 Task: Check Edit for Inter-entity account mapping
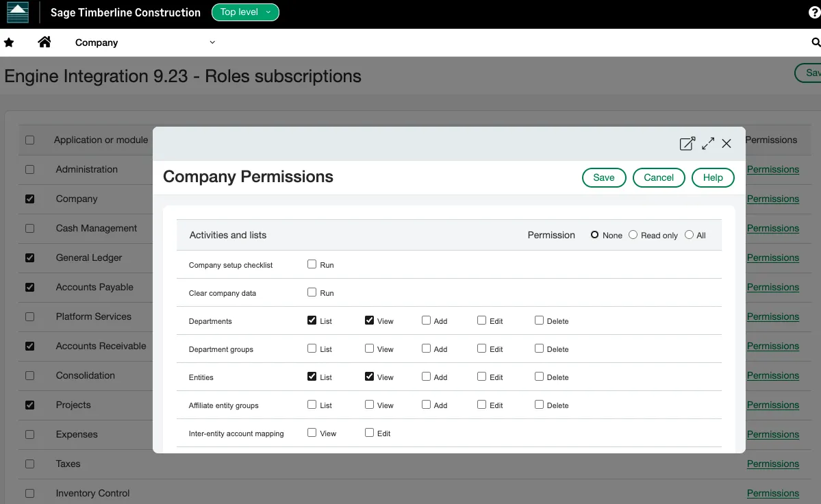pyautogui.click(x=370, y=432)
